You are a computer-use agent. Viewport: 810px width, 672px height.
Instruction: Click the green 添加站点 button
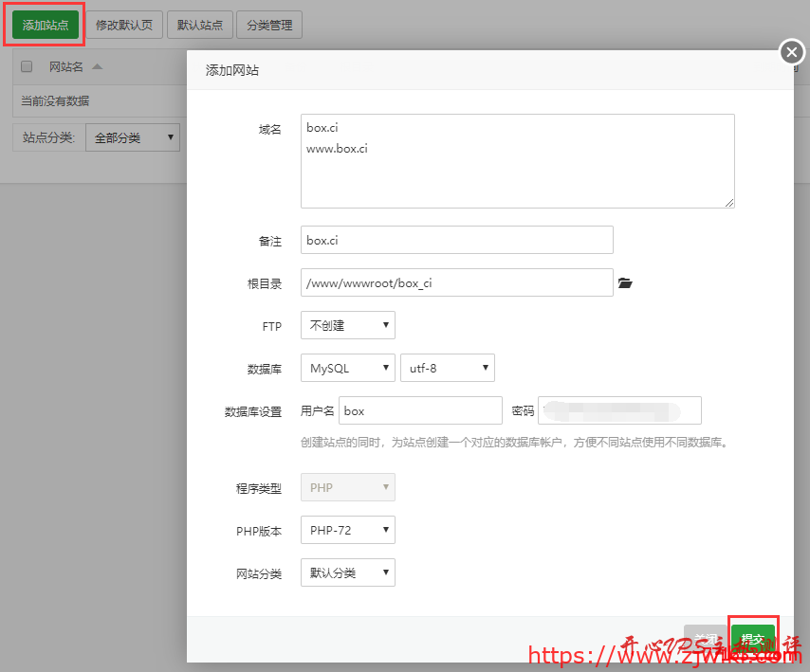tap(44, 25)
